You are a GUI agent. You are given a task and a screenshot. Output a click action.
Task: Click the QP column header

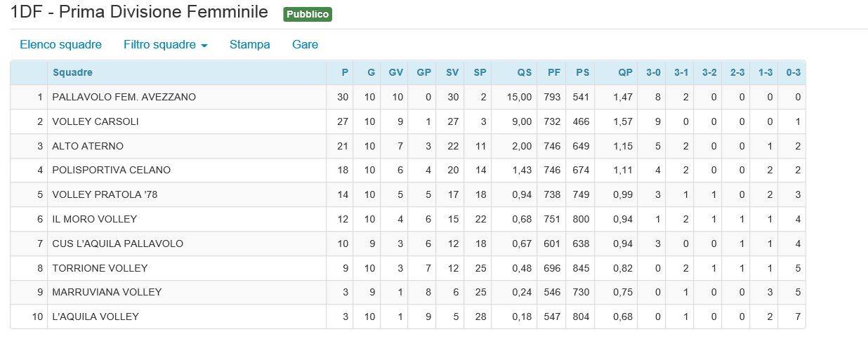(x=625, y=72)
